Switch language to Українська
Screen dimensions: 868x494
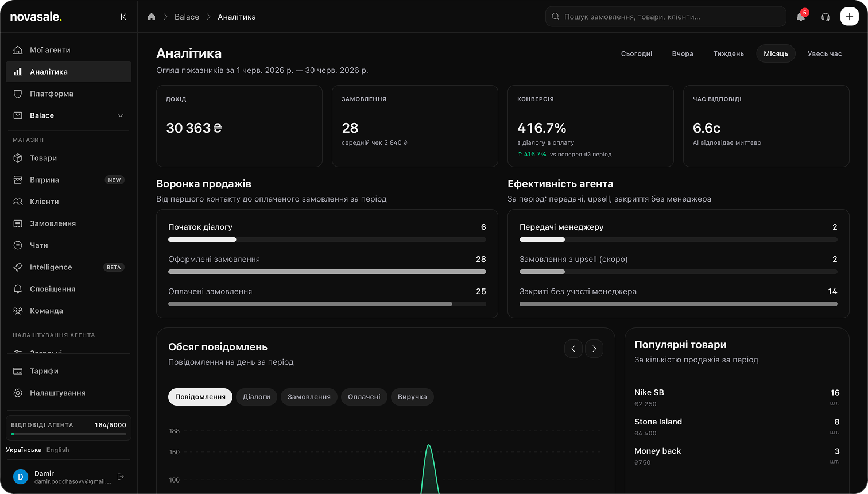[x=24, y=450]
